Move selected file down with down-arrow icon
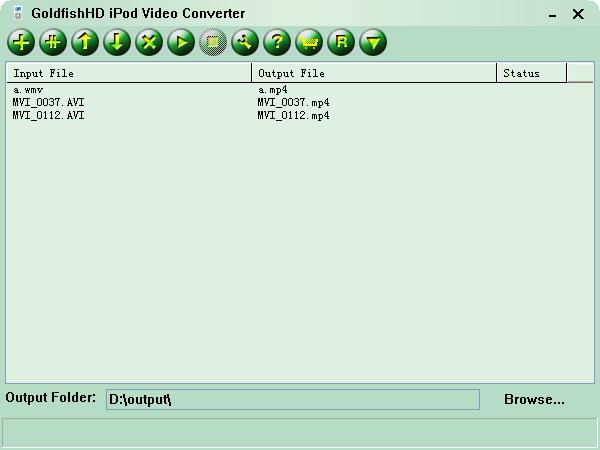Image resolution: width=600 pixels, height=450 pixels. click(117, 42)
